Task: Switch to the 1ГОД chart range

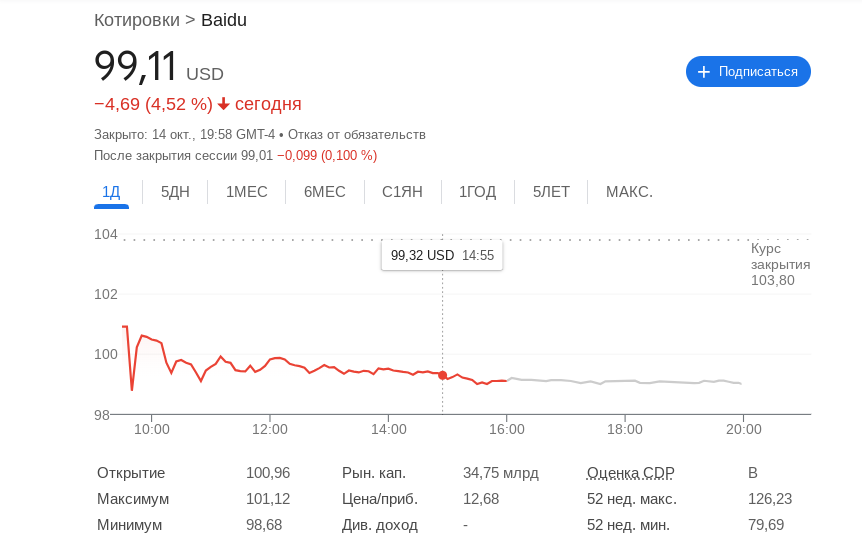Action: (477, 192)
